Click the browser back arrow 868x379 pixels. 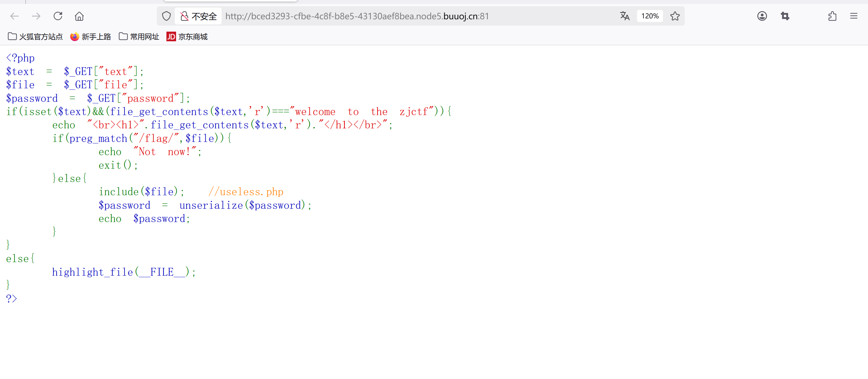[14, 16]
